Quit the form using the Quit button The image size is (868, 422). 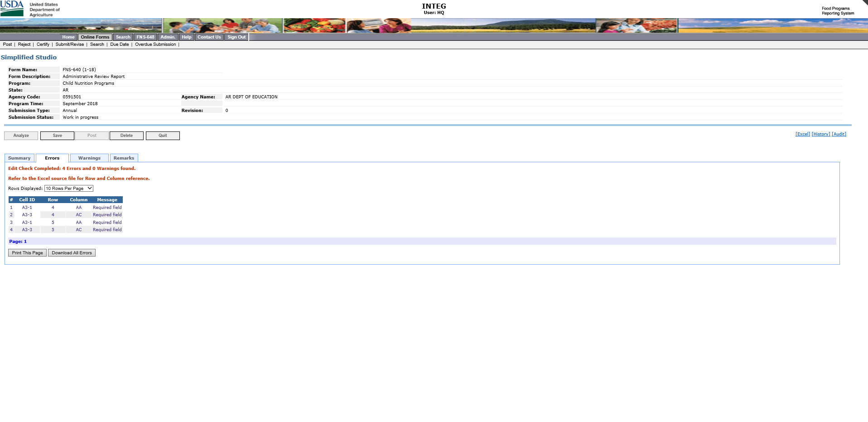(x=163, y=136)
